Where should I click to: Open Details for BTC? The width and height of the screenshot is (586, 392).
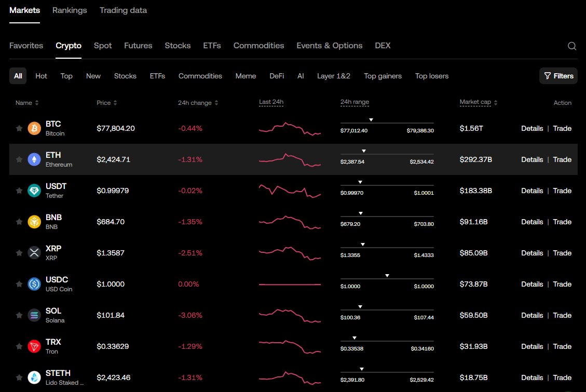click(x=532, y=129)
